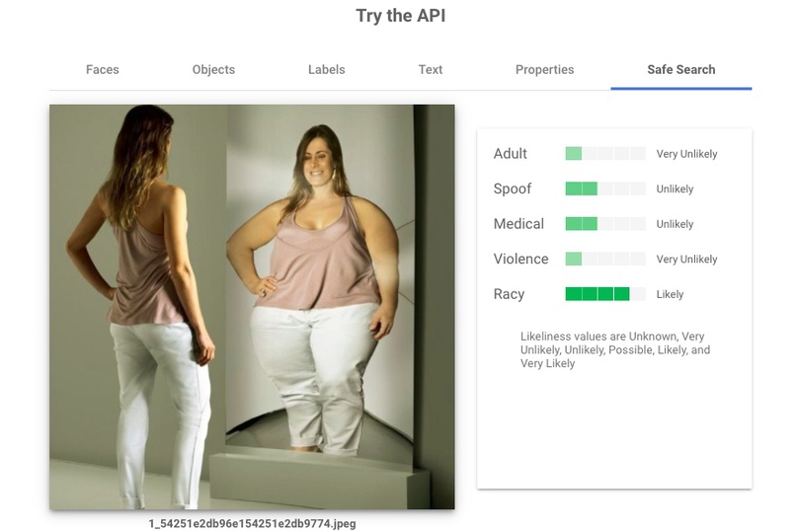Click the Very Unlikely result for Adult
797x532 pixels.
686,154
